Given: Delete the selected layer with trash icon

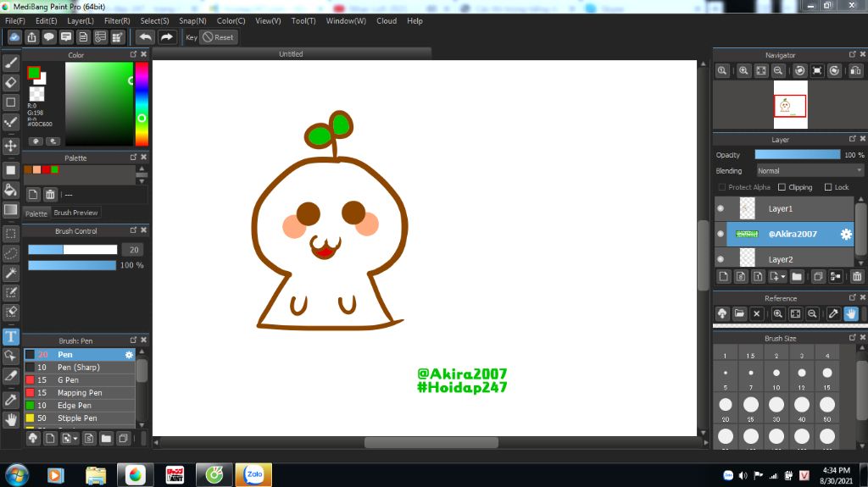Looking at the screenshot, I should (x=857, y=277).
